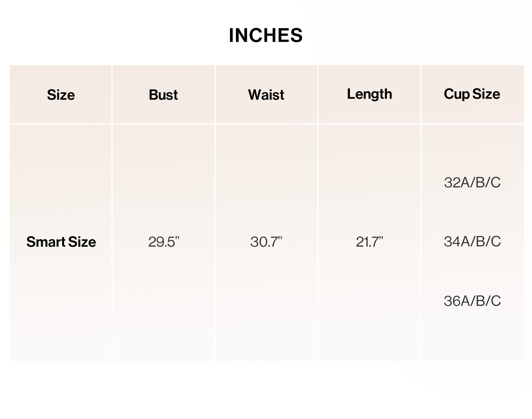The image size is (532, 419).
Task: Click the Smart Size row label
Action: pos(61,242)
